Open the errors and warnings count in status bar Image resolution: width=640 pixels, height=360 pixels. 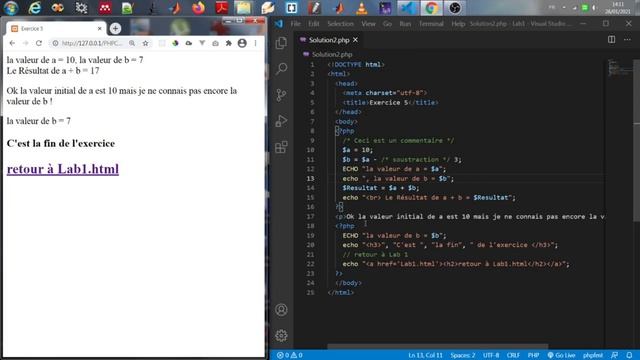(289, 355)
